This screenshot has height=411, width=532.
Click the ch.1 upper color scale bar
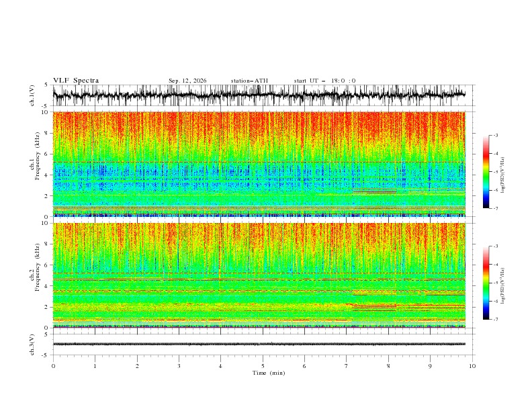click(486, 172)
